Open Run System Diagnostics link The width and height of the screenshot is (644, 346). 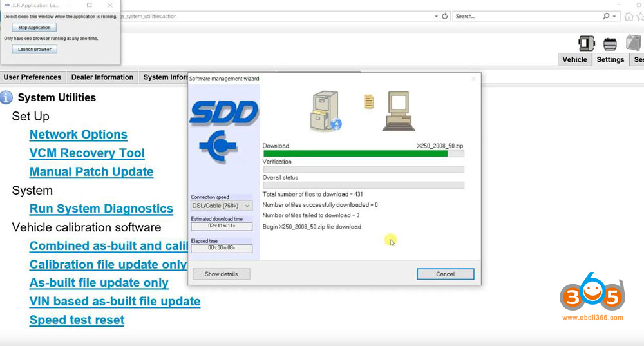coord(101,208)
